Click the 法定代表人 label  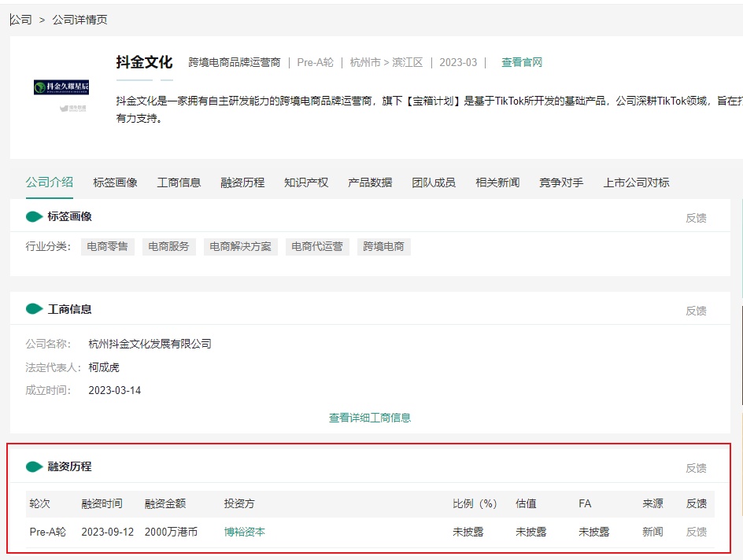[x=54, y=367]
